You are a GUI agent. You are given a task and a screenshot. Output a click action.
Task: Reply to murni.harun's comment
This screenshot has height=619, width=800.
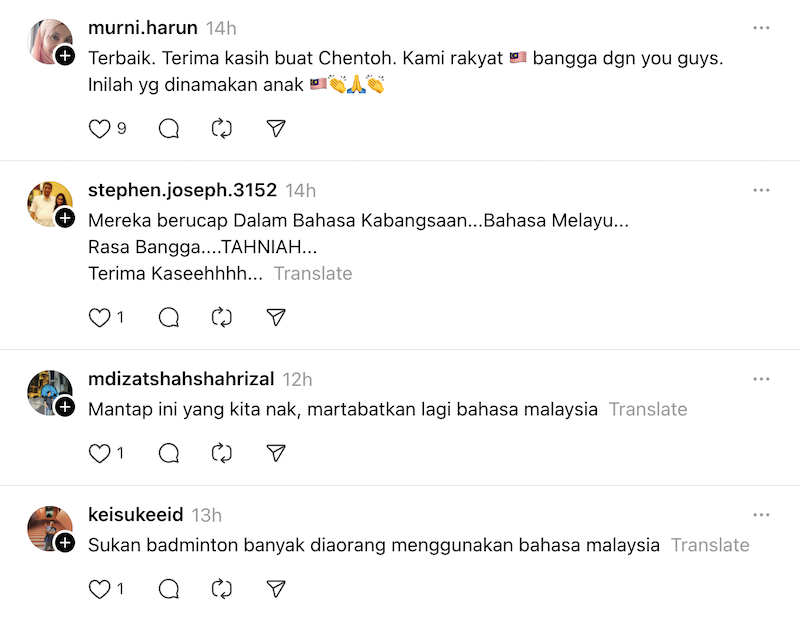[169, 128]
